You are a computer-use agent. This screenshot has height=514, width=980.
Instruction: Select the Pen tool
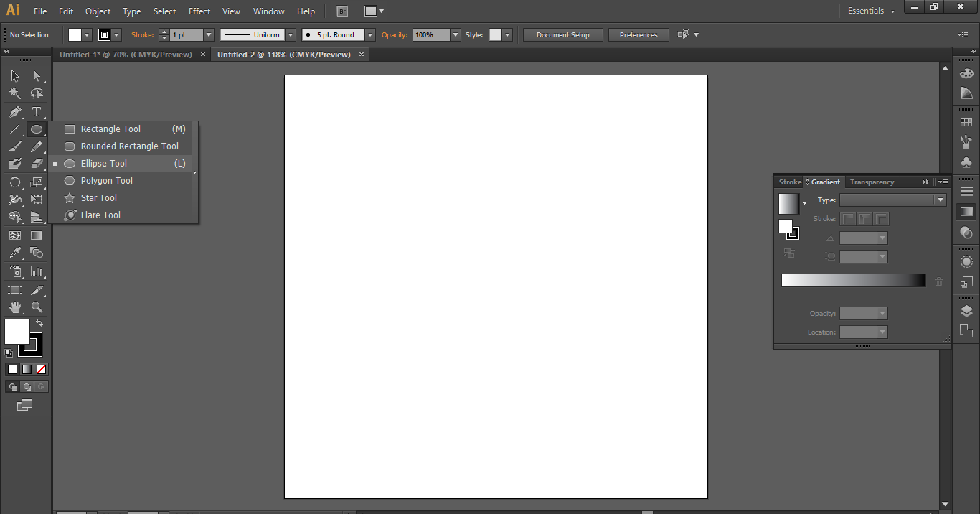(x=14, y=111)
